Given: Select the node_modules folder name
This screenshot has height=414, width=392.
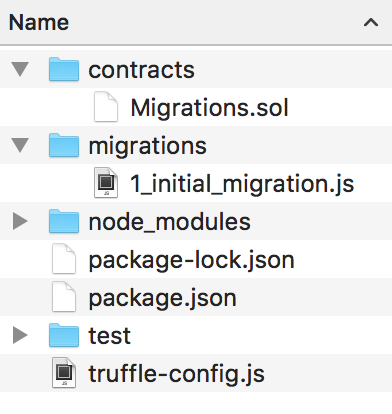Looking at the screenshot, I should click(x=169, y=222).
